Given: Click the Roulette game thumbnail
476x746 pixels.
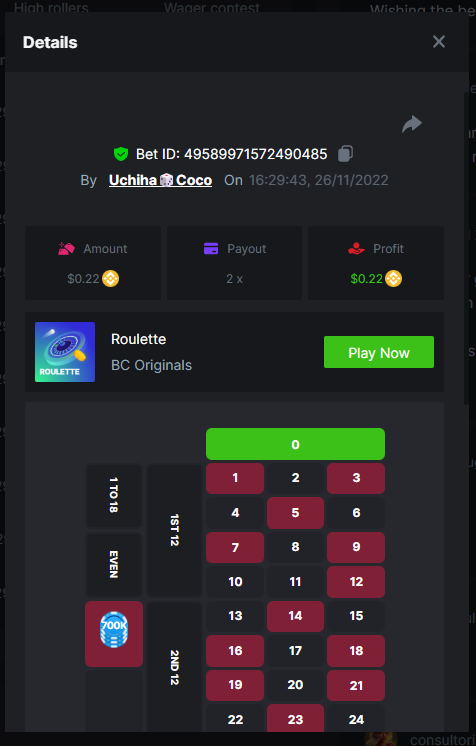Looking at the screenshot, I should (65, 352).
